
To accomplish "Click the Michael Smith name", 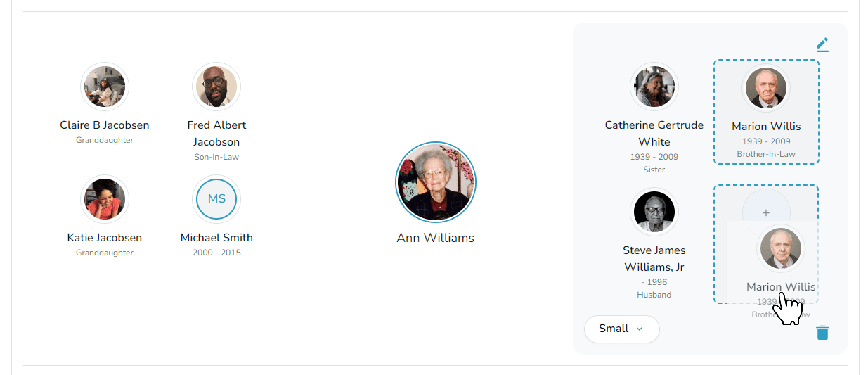I will tap(216, 238).
